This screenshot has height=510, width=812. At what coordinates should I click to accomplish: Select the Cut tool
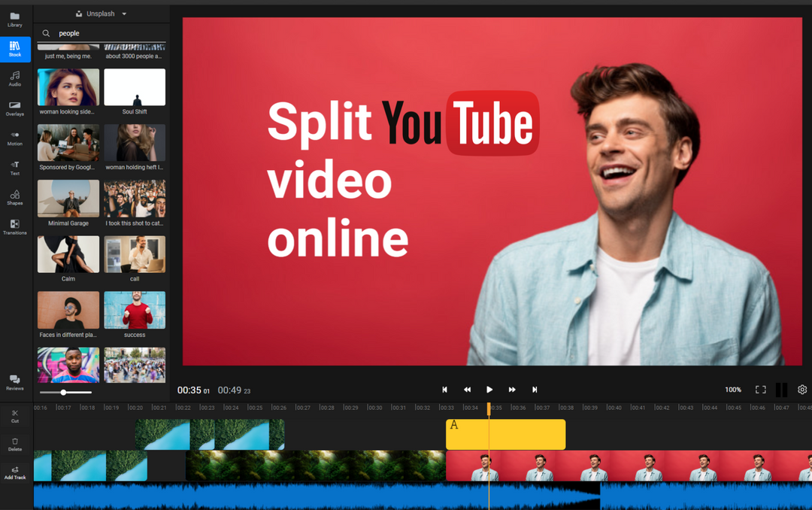tap(14, 417)
